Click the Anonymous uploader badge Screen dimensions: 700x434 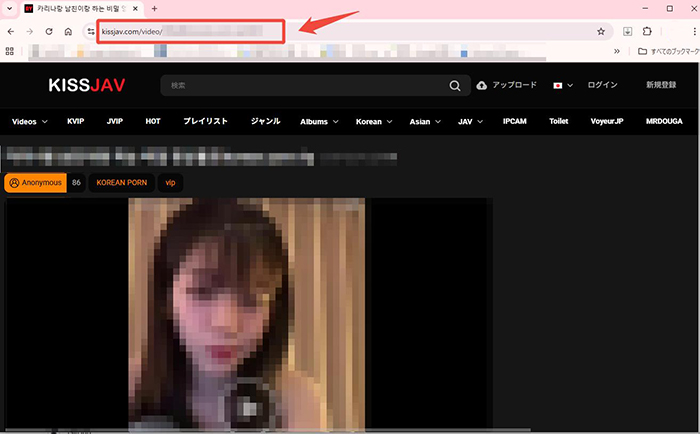click(x=35, y=183)
